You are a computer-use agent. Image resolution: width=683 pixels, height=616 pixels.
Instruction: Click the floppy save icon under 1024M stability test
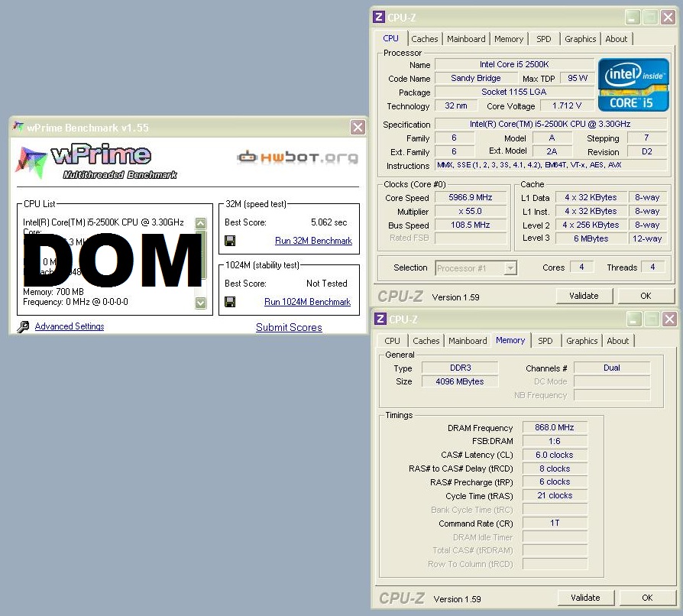point(229,302)
